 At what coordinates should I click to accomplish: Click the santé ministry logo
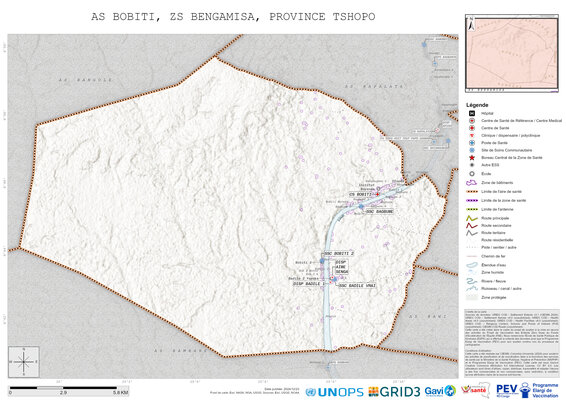[475, 390]
